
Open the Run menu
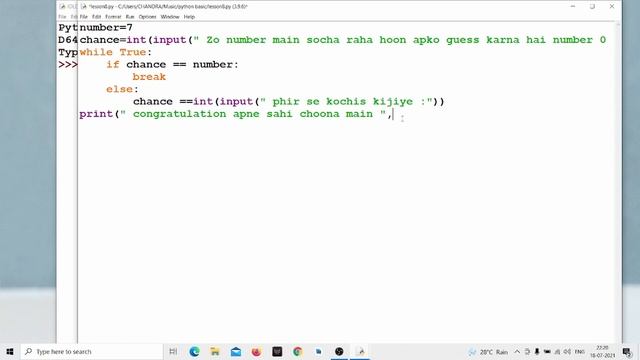point(130,17)
